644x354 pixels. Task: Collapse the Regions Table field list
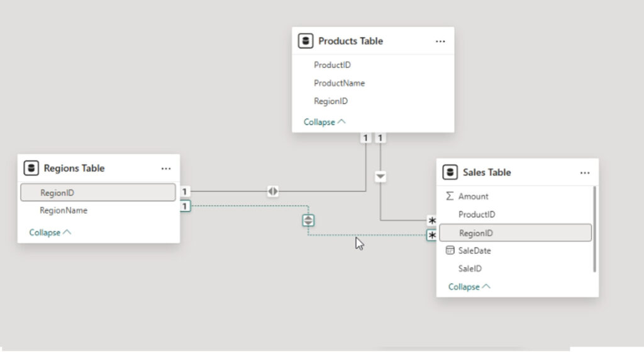pos(50,233)
